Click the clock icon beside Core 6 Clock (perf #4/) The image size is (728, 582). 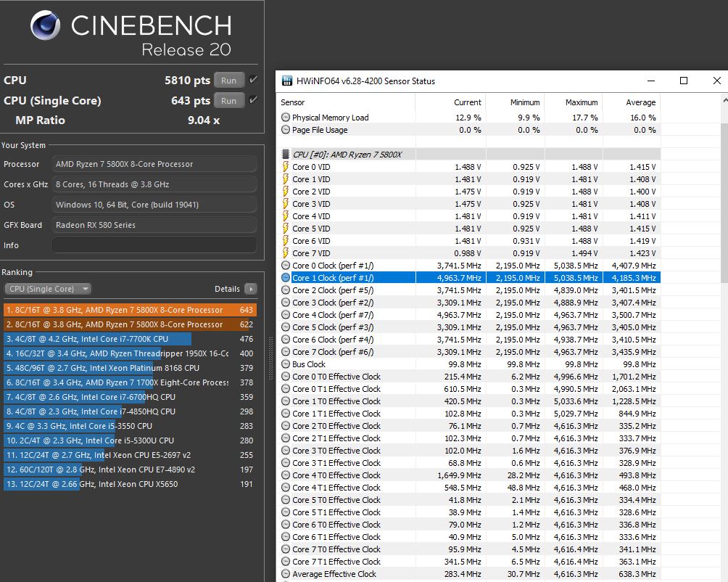click(286, 340)
